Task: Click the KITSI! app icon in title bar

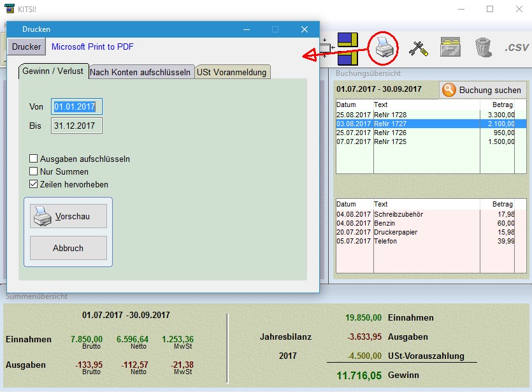Action: (10, 9)
